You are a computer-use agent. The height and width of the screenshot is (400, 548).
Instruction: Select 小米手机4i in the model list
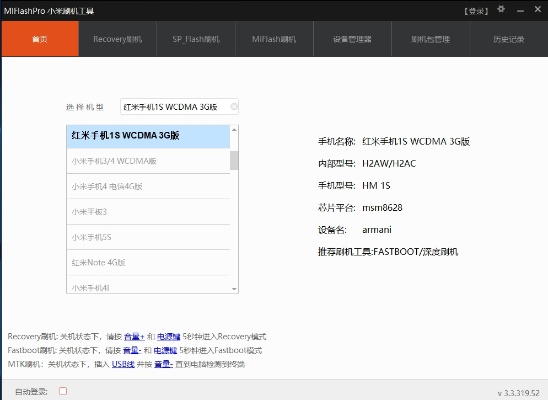[148, 285]
